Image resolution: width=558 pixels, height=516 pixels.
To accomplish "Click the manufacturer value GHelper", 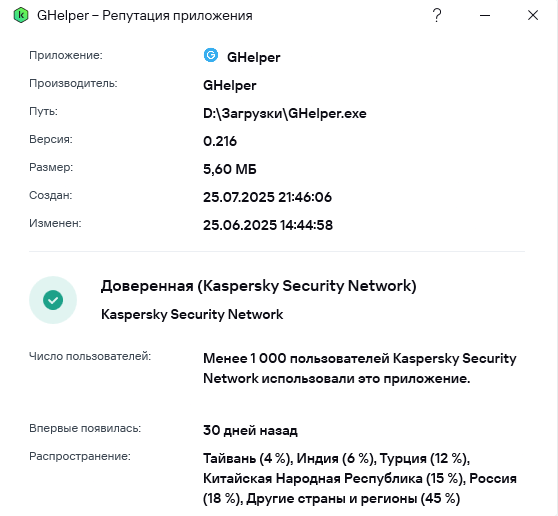I will tap(230, 85).
